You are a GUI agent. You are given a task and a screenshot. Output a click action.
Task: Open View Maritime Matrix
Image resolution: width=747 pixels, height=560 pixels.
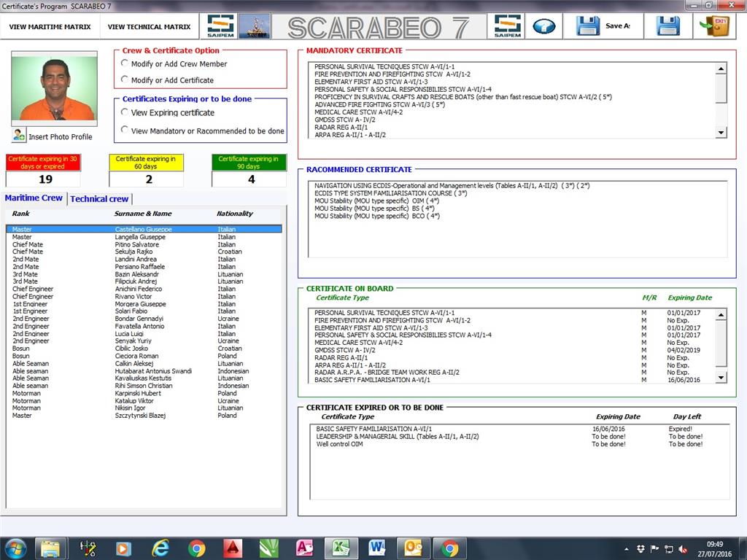pyautogui.click(x=50, y=27)
